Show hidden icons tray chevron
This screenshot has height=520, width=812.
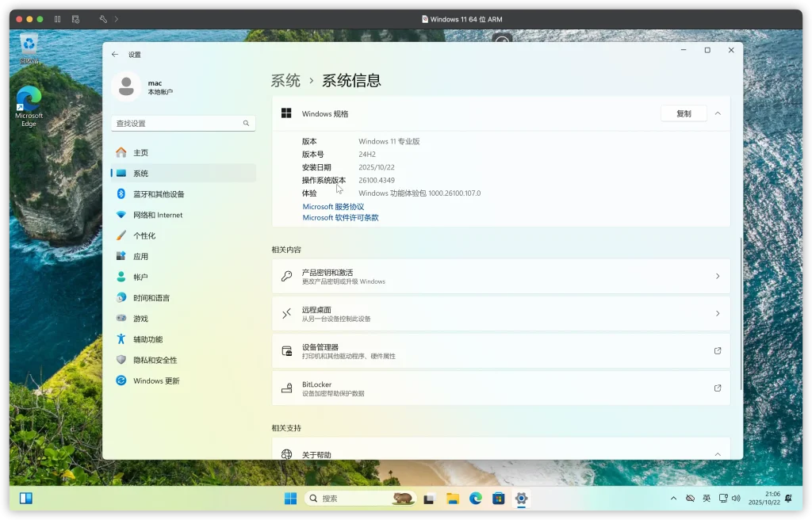[674, 499]
